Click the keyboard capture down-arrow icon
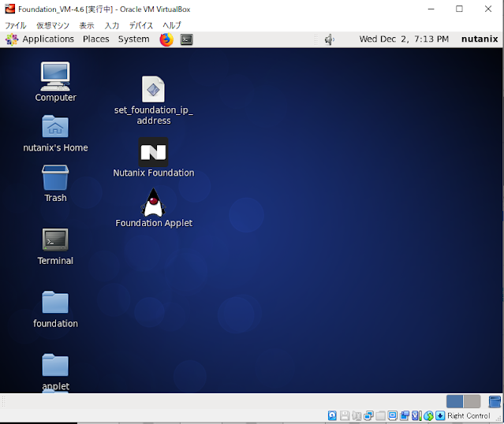 coord(440,415)
